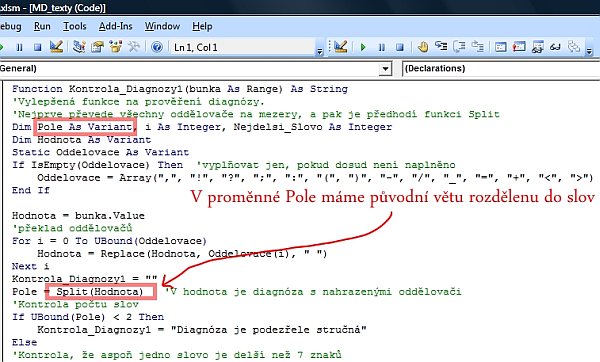Open the Project Explorer
600x362 pixels.
point(79,47)
